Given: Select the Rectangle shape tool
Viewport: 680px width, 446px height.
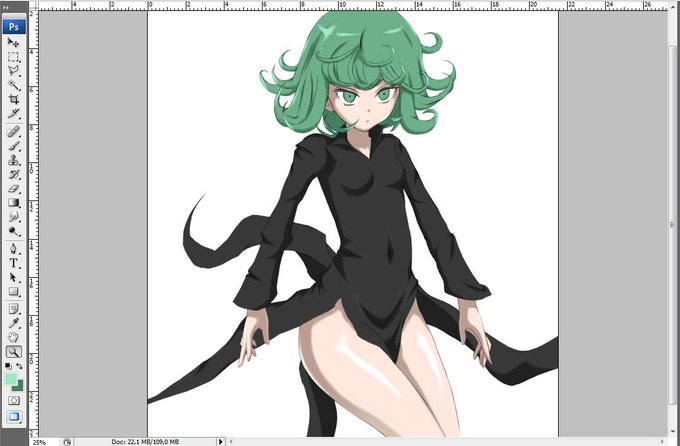Looking at the screenshot, I should (x=13, y=292).
